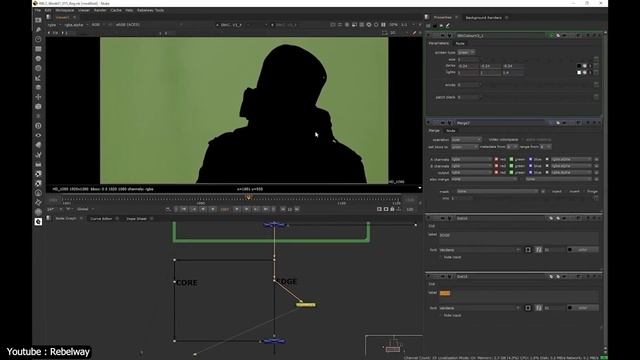This screenshot has width=640, height=360.
Task: Open the A channels rgba dropdown
Action: (471, 160)
